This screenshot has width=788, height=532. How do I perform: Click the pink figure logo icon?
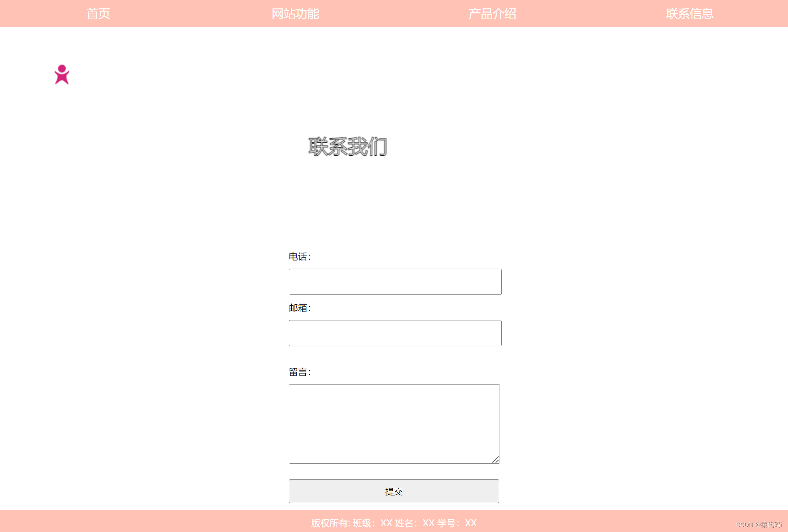coord(62,74)
